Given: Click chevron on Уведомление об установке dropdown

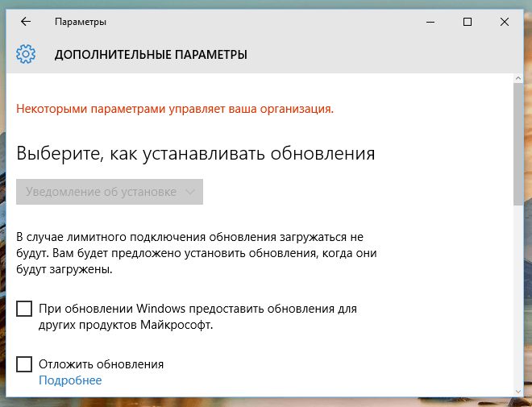Looking at the screenshot, I should (x=190, y=192).
